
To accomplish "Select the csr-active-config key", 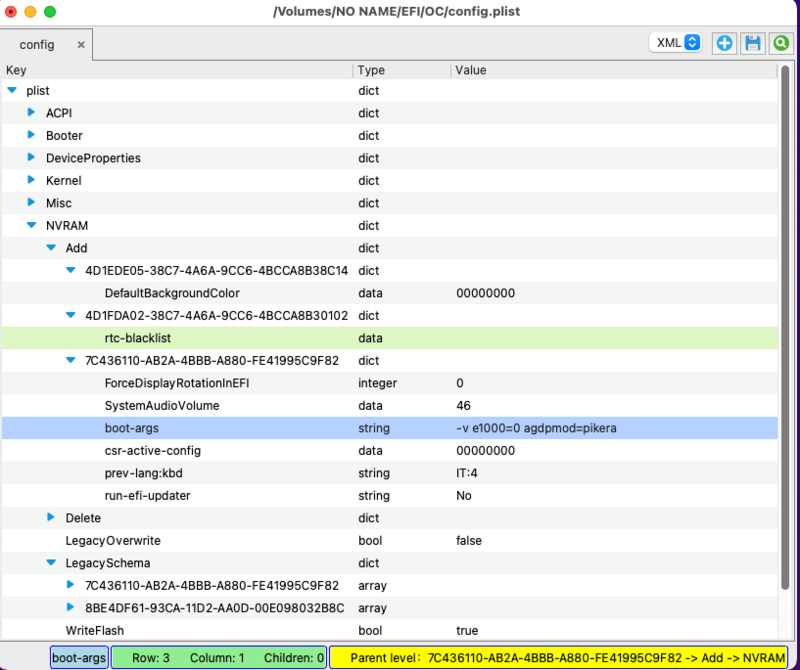I will 147,450.
